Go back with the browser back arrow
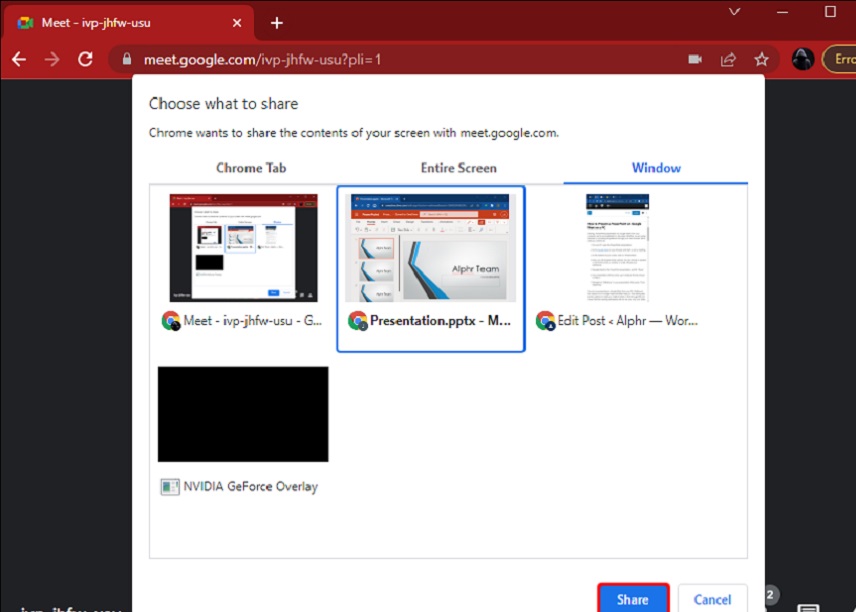 click(x=19, y=59)
